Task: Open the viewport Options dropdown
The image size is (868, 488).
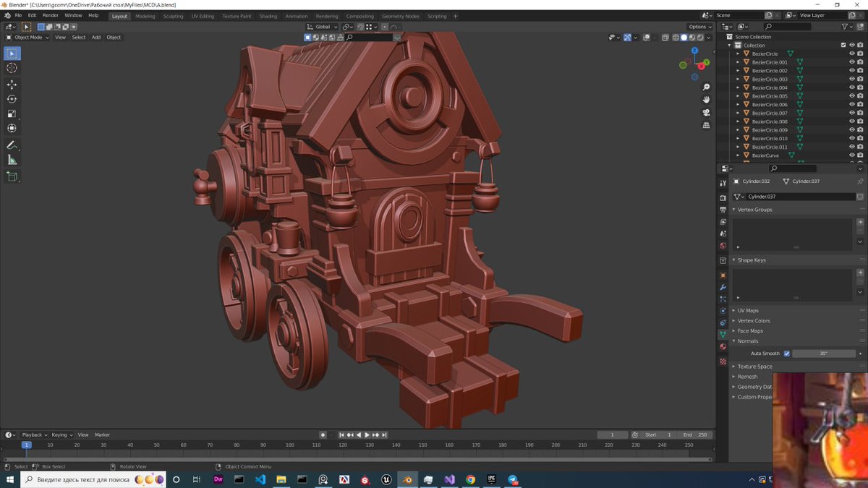Action: click(x=700, y=27)
